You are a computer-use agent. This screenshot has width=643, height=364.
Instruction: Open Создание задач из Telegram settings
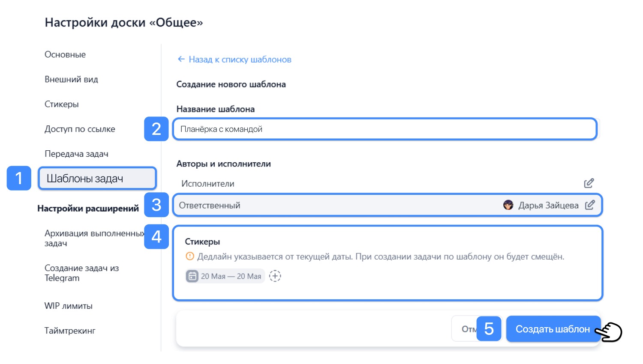pos(82,273)
